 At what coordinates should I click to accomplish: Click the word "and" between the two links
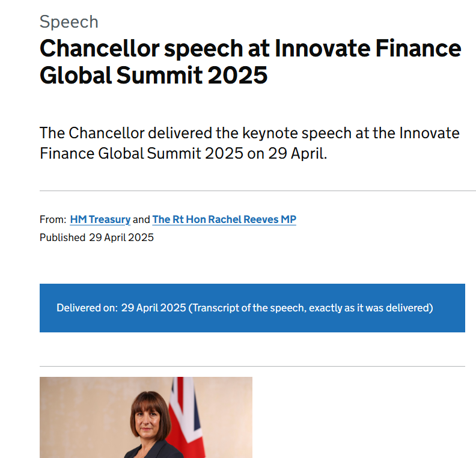pos(141,219)
